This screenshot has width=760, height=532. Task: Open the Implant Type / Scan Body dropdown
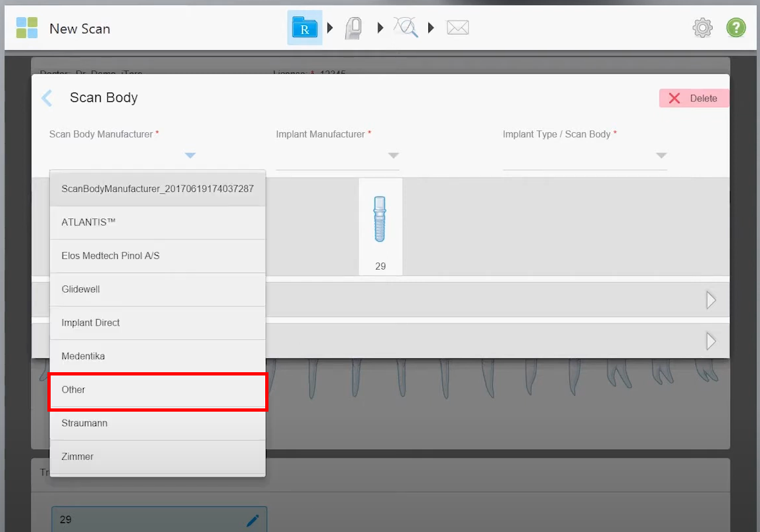[661, 156]
